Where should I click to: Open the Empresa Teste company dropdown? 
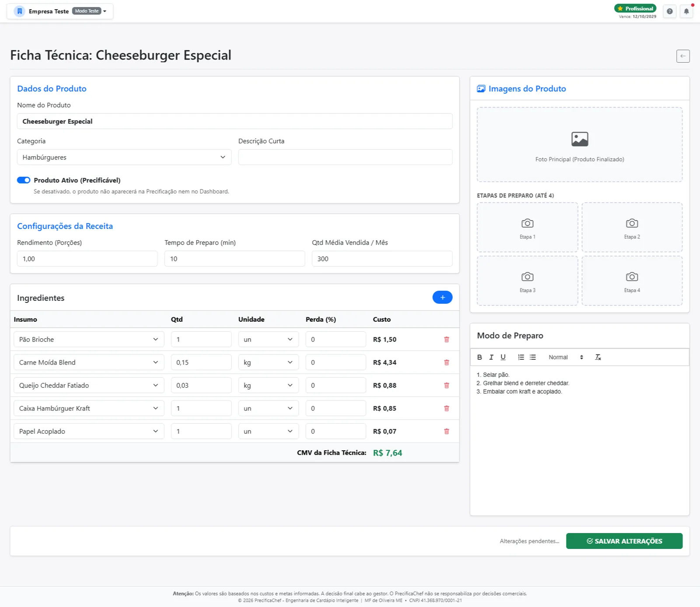(x=60, y=11)
